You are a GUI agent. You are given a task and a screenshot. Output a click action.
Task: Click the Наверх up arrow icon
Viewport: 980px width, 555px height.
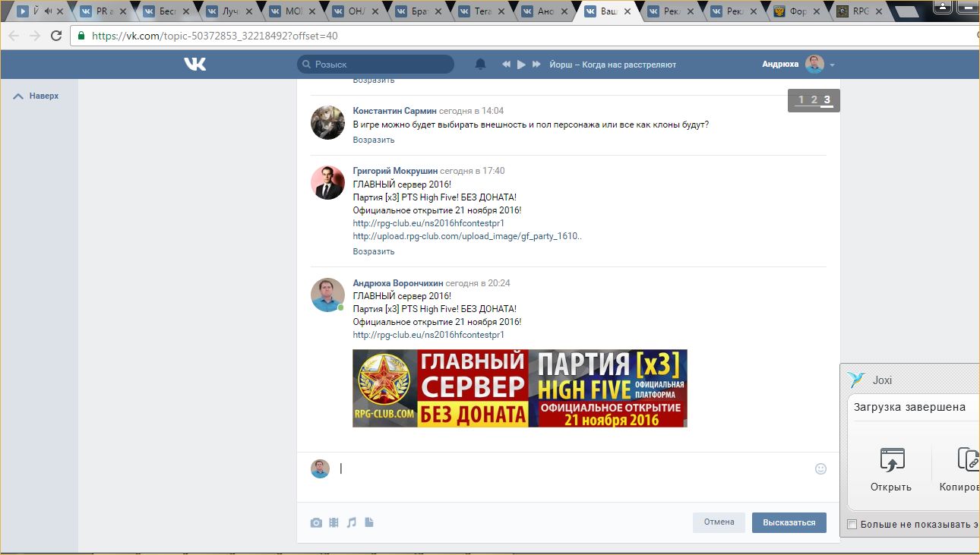click(18, 96)
